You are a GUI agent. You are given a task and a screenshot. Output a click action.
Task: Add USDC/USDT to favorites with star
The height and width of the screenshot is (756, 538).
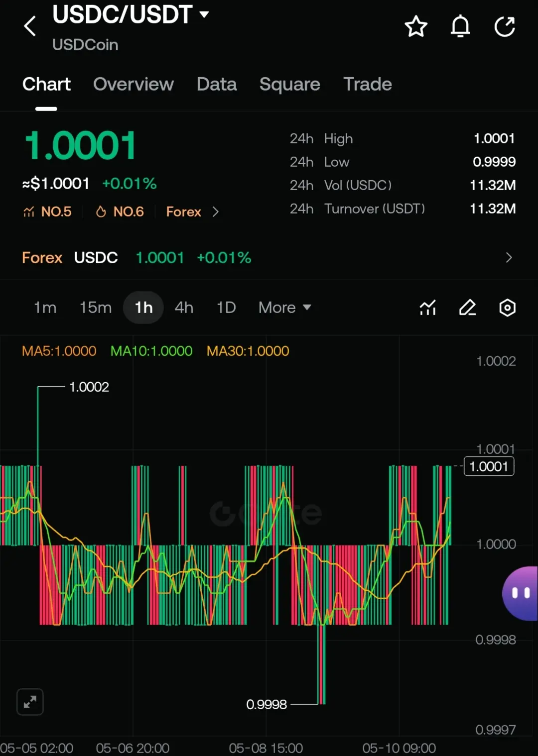(x=416, y=26)
